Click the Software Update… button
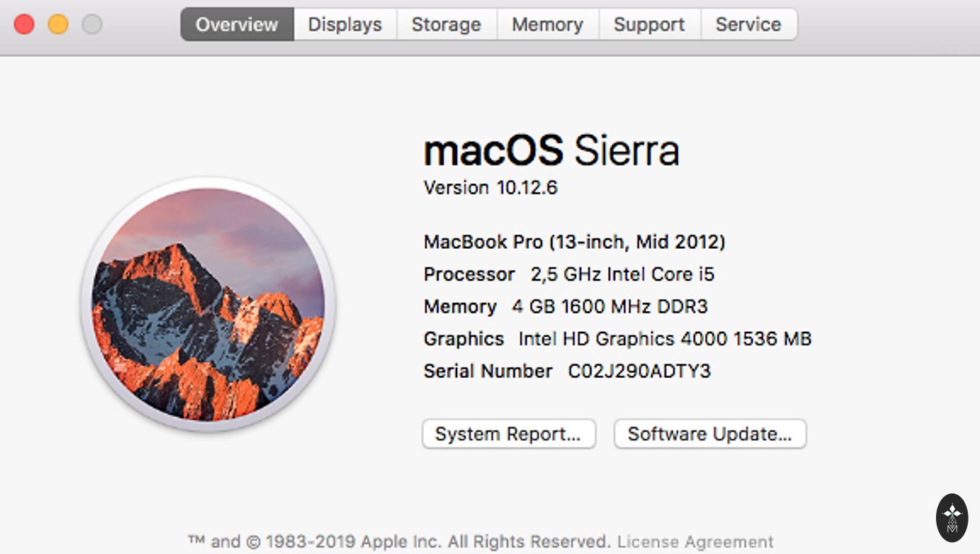Image resolution: width=980 pixels, height=554 pixels. pos(710,434)
